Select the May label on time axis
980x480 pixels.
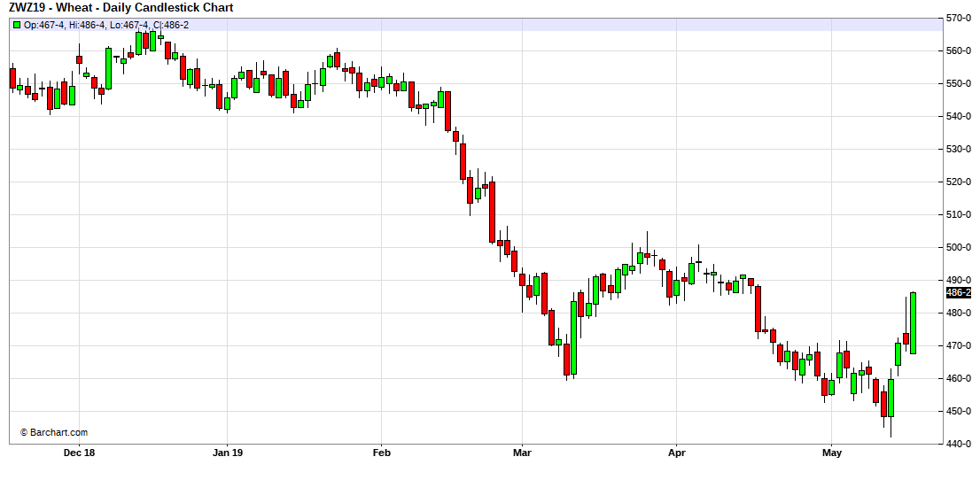(x=831, y=453)
